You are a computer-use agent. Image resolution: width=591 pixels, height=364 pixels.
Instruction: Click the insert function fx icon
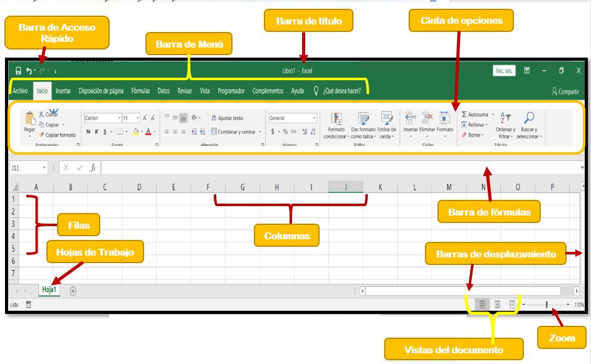(x=93, y=168)
